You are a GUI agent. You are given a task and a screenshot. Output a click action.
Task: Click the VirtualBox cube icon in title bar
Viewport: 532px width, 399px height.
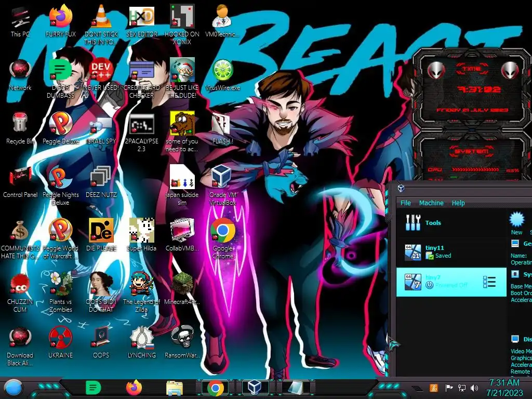(401, 188)
